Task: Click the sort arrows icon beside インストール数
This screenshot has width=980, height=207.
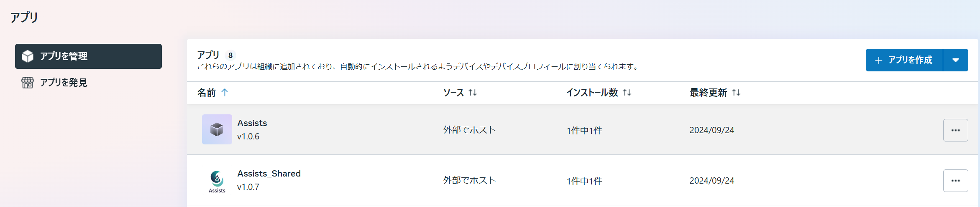Action: click(x=627, y=93)
